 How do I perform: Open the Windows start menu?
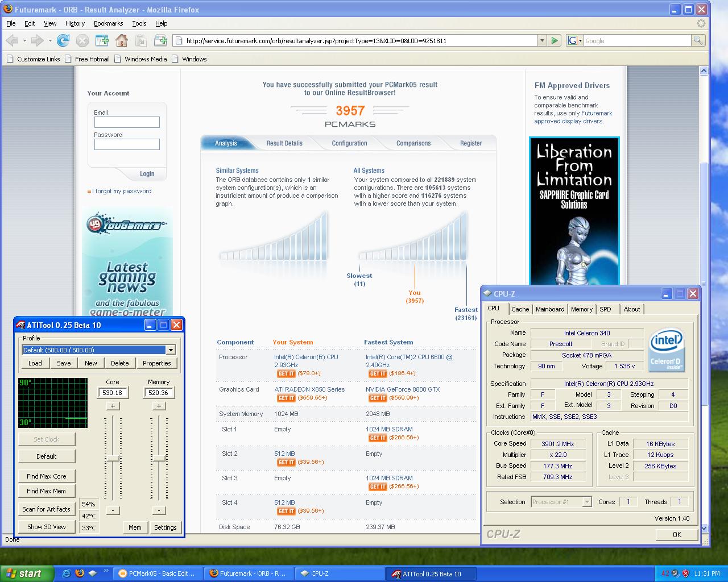coord(27,573)
